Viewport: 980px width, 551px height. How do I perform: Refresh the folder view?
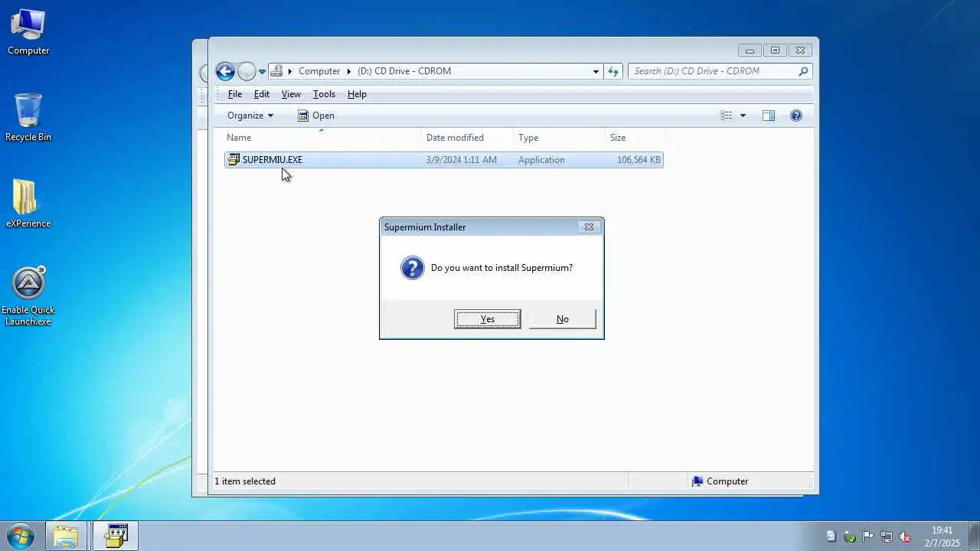[x=613, y=71]
